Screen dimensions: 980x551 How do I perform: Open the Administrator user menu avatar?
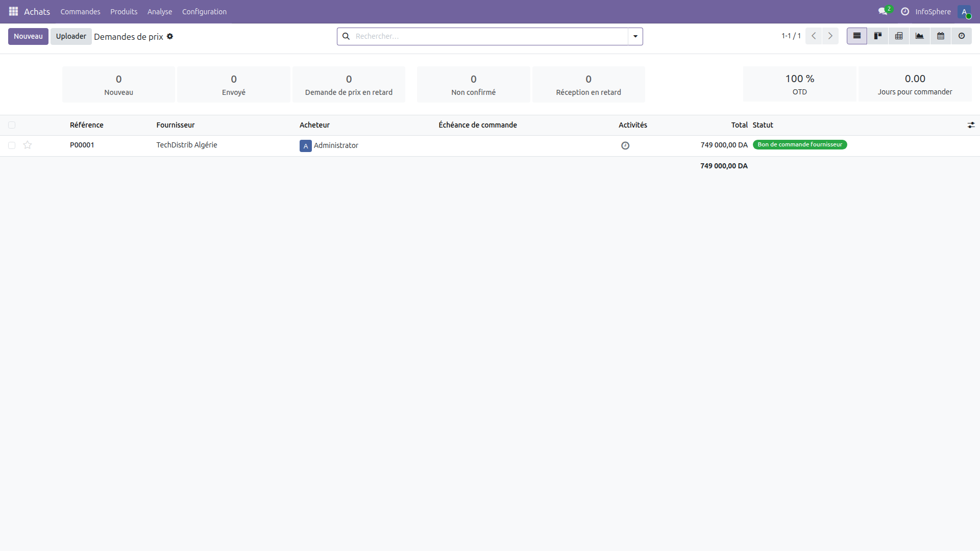tap(964, 12)
